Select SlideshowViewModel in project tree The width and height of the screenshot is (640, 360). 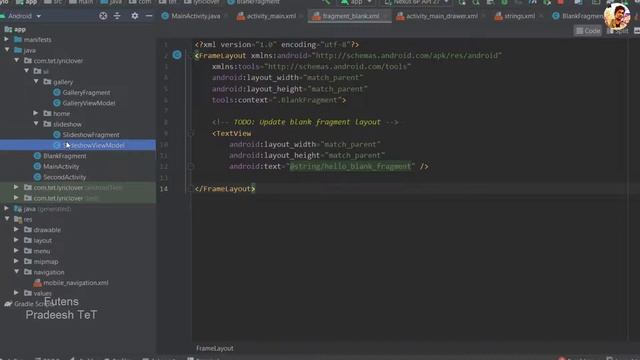pyautogui.click(x=78, y=145)
